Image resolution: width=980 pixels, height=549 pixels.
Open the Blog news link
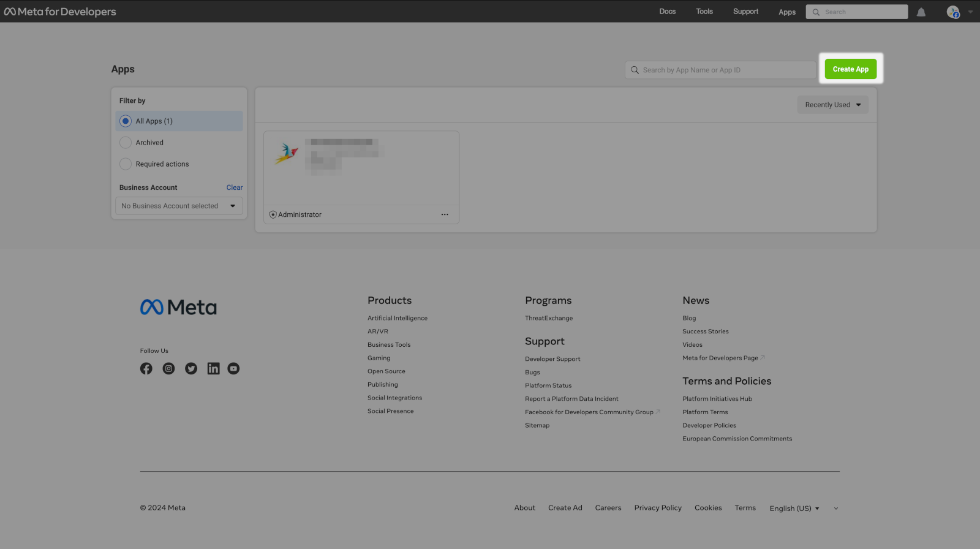pyautogui.click(x=689, y=318)
